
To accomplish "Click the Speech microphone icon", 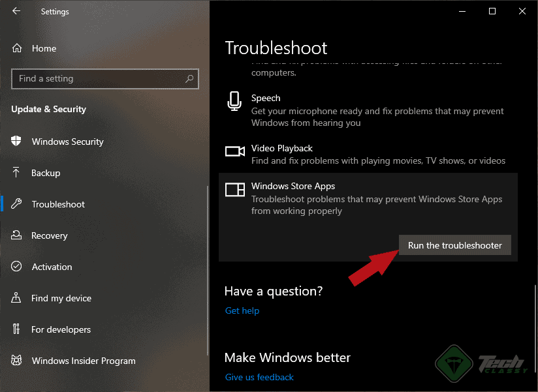I will tap(234, 101).
